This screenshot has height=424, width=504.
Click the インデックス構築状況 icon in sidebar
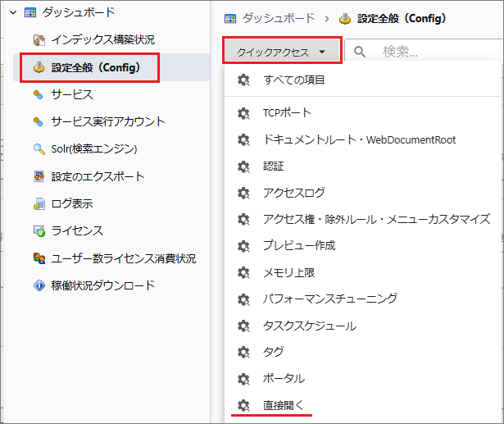pos(39,39)
